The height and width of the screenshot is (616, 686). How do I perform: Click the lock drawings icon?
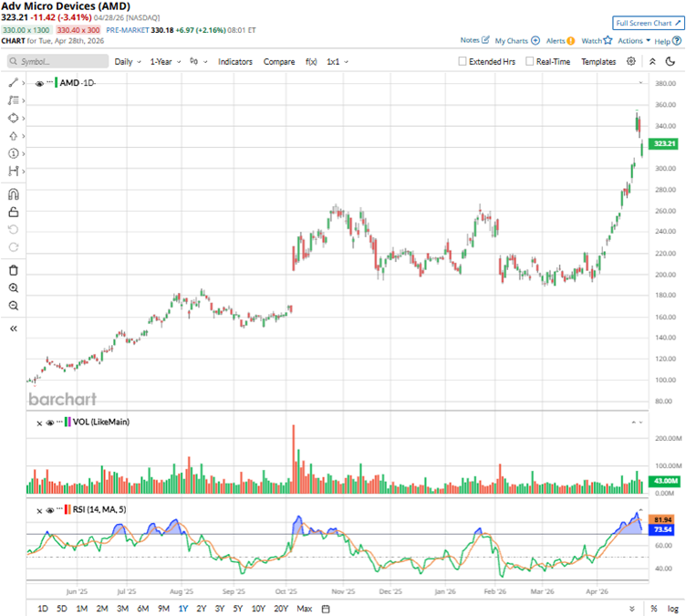pyautogui.click(x=13, y=212)
